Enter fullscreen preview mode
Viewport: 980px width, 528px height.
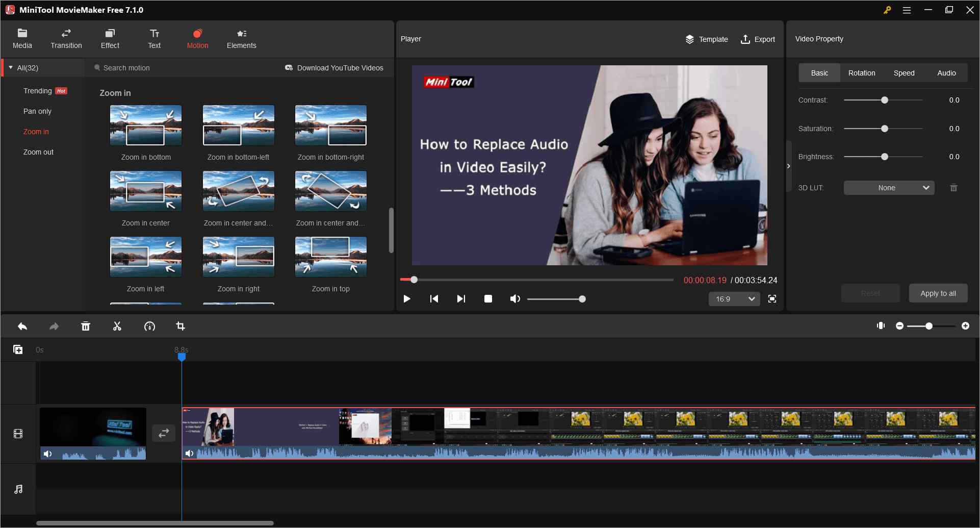pos(772,299)
